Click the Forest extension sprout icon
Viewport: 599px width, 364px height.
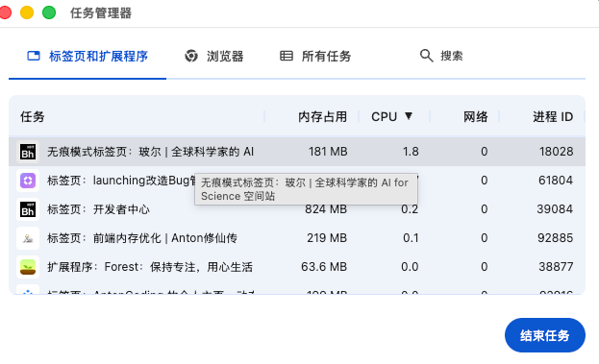28,267
